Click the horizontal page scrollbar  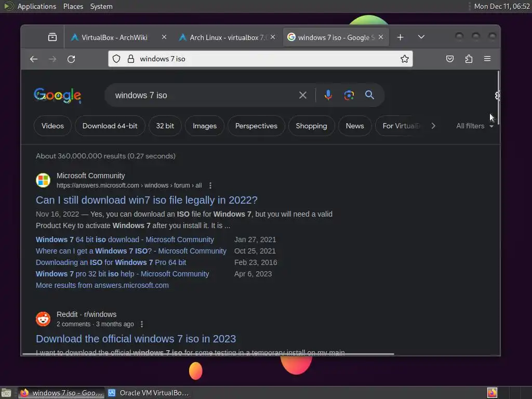point(208,354)
